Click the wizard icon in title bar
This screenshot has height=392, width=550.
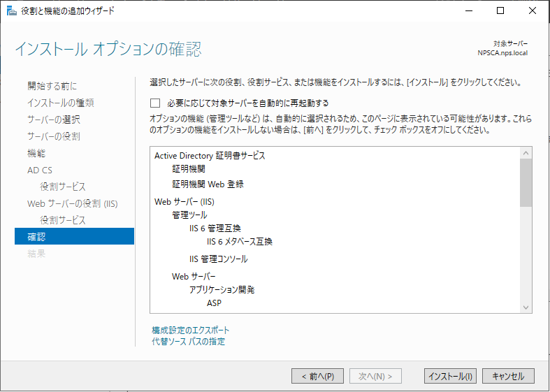[12, 11]
